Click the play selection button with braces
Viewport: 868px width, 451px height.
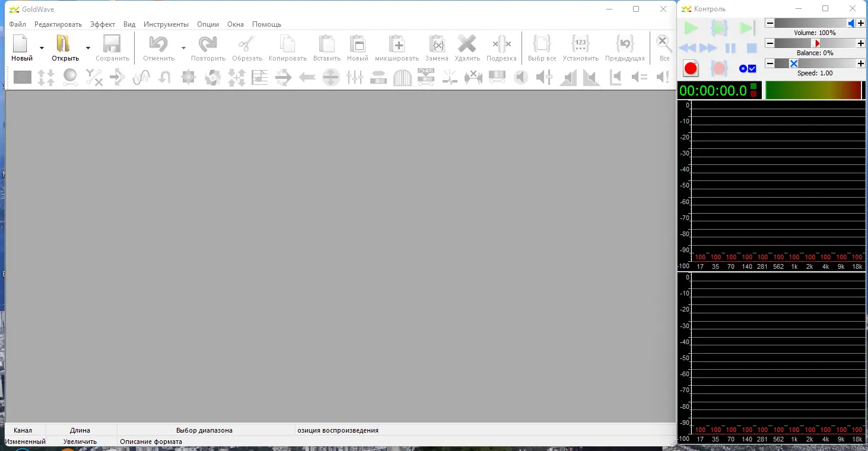(x=719, y=28)
